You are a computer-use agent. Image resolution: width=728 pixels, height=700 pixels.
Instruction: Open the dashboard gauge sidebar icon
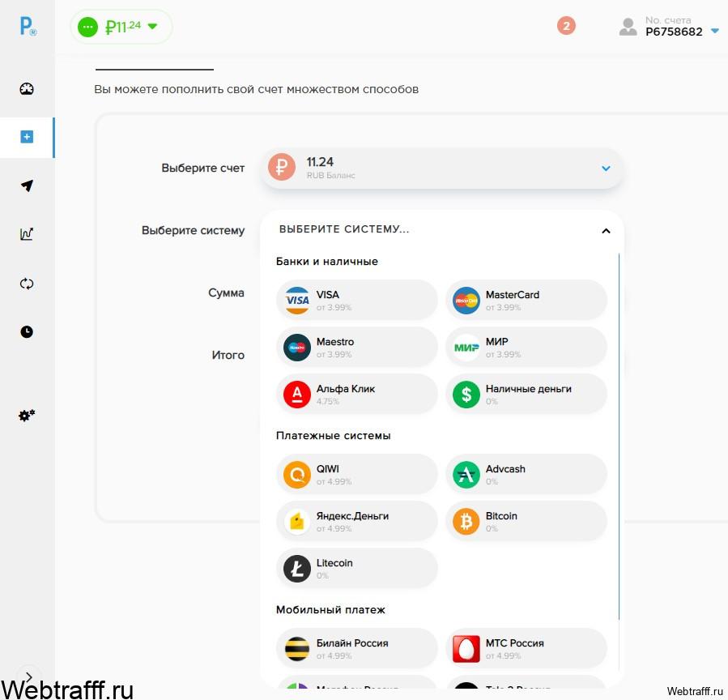27,89
